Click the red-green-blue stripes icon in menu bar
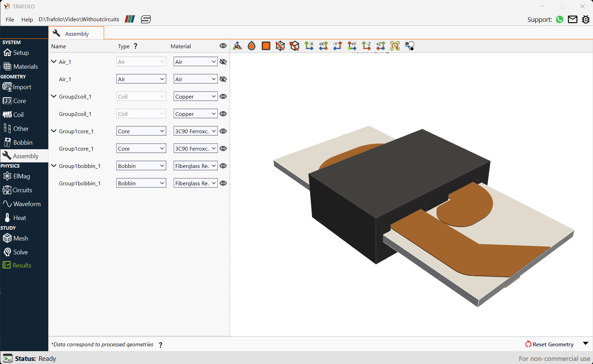This screenshot has width=593, height=364. coord(130,19)
